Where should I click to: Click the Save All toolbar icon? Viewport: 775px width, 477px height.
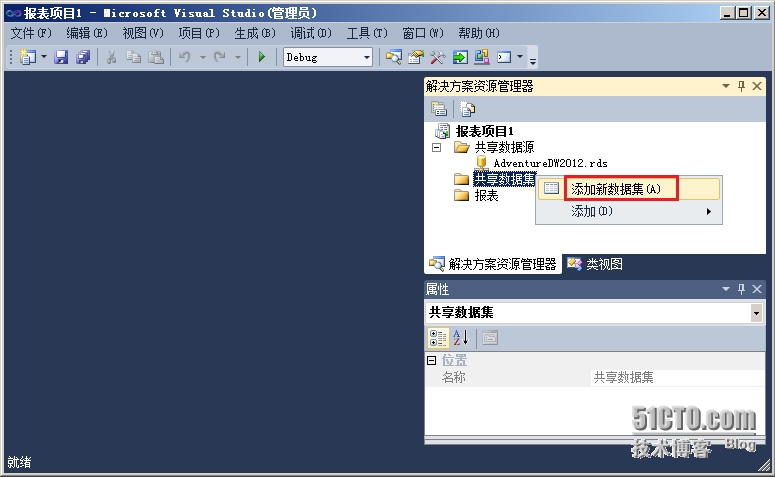tap(83, 57)
